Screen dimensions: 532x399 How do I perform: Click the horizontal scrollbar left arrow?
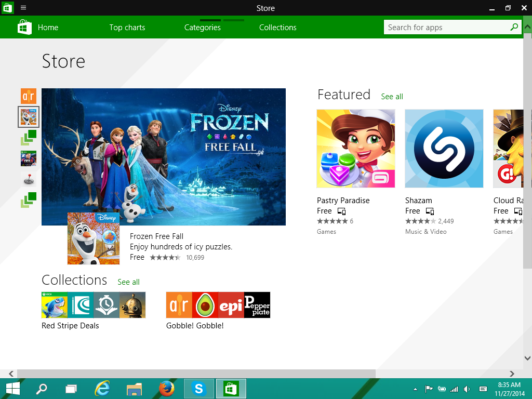pos(11,374)
